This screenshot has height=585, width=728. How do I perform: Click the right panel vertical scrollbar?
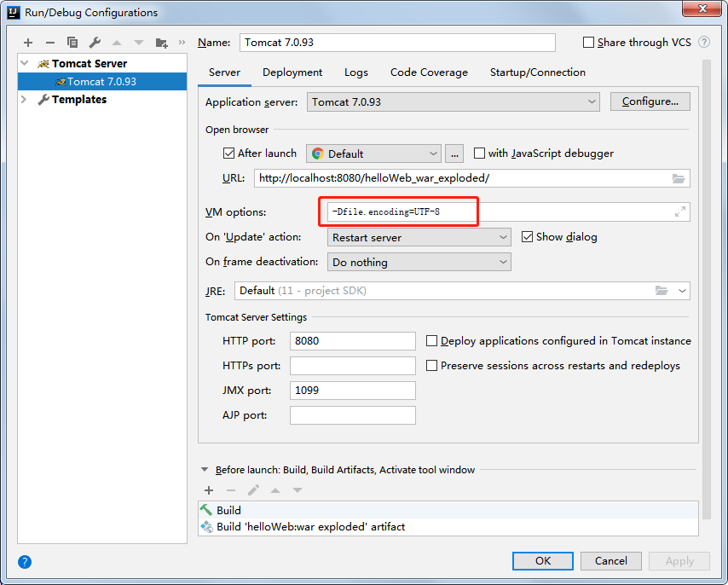point(707,289)
